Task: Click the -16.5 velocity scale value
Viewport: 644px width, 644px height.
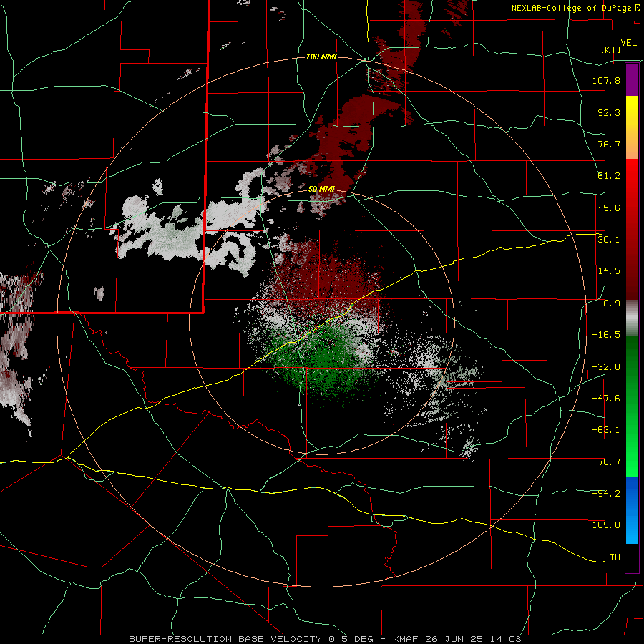Action: click(x=606, y=335)
